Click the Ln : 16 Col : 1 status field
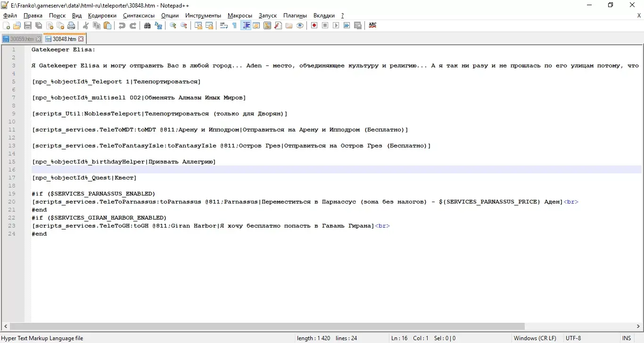The width and height of the screenshot is (644, 343). pos(423,338)
